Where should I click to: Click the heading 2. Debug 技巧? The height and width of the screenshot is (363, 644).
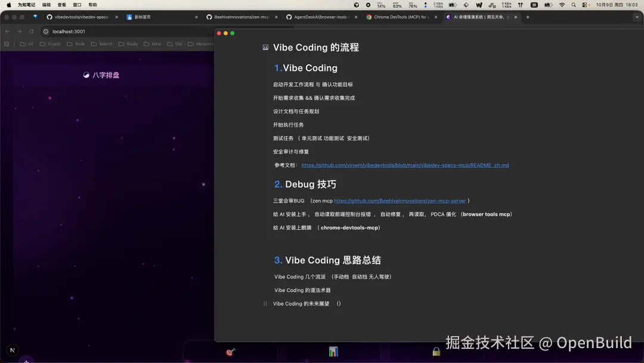pos(305,184)
